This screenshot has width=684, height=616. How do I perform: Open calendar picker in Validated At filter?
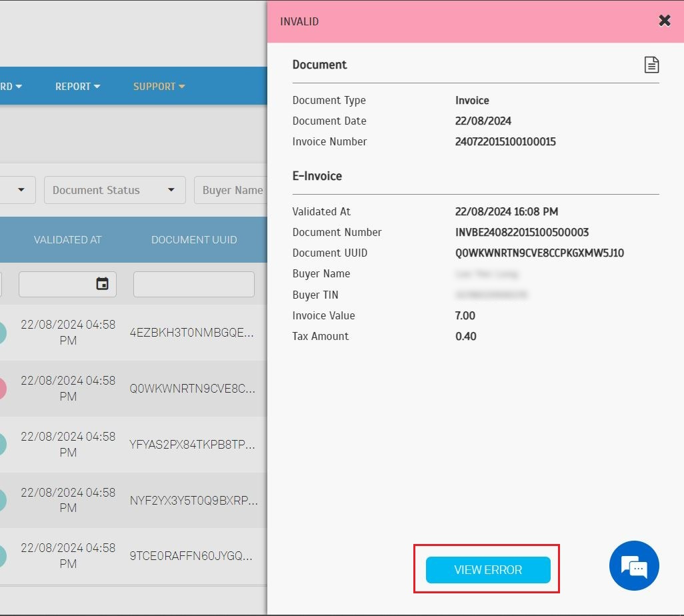102,284
